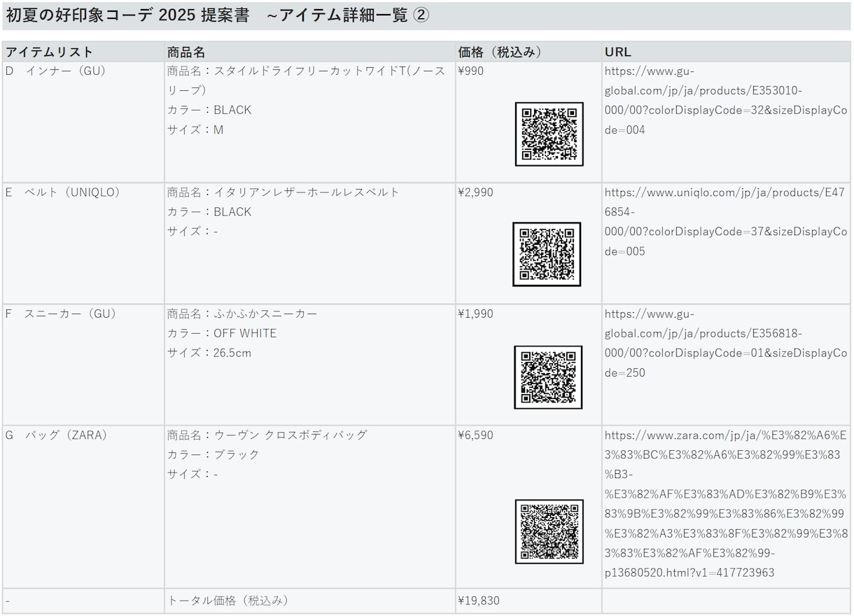Click the QR code in the GU inner row

pos(549,134)
